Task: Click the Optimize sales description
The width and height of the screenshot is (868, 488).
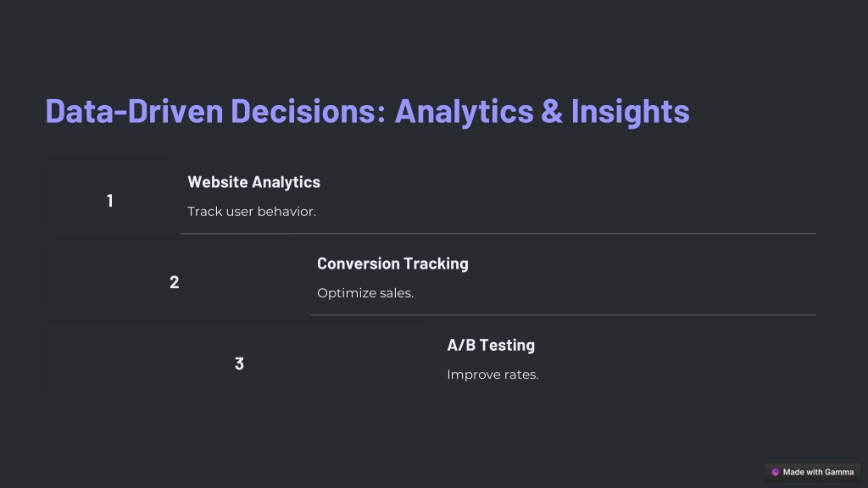Action: pyautogui.click(x=365, y=293)
